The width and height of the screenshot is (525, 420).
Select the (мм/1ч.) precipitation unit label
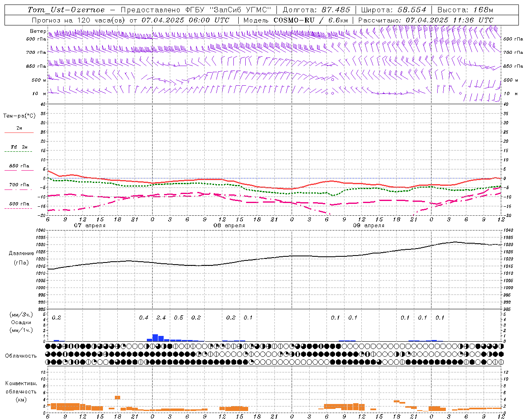[21, 330]
